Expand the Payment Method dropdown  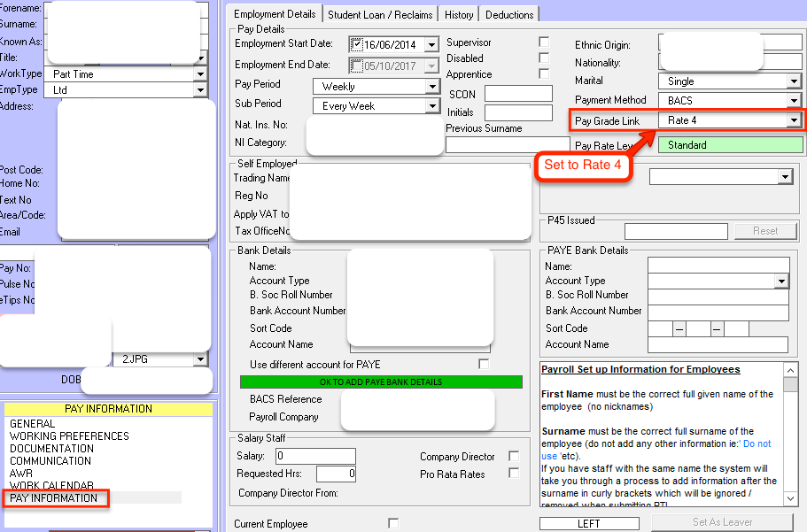[794, 101]
